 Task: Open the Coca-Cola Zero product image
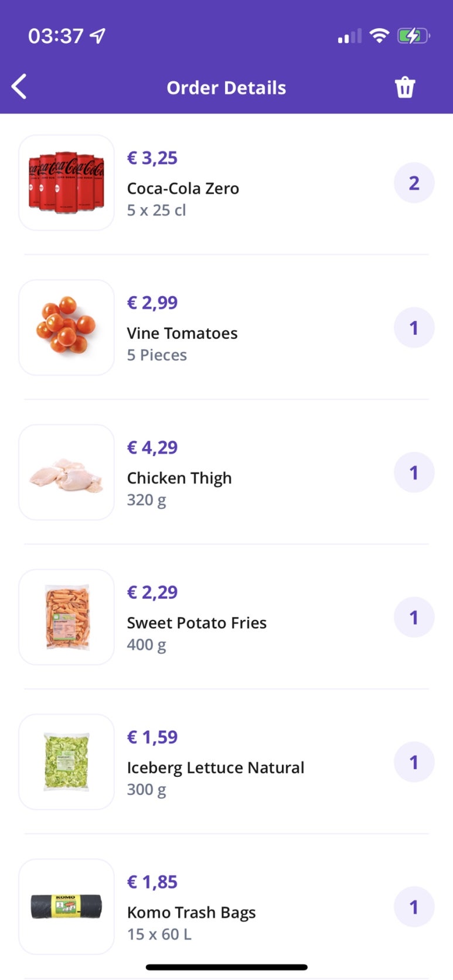66,183
